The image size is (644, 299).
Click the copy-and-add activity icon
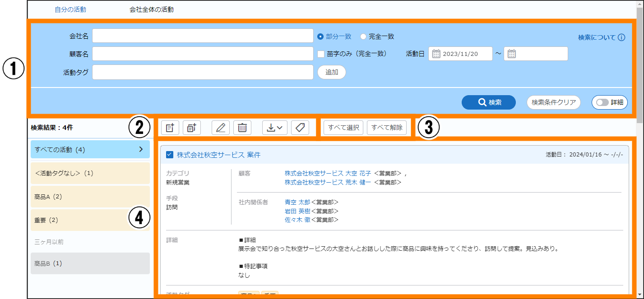[191, 128]
